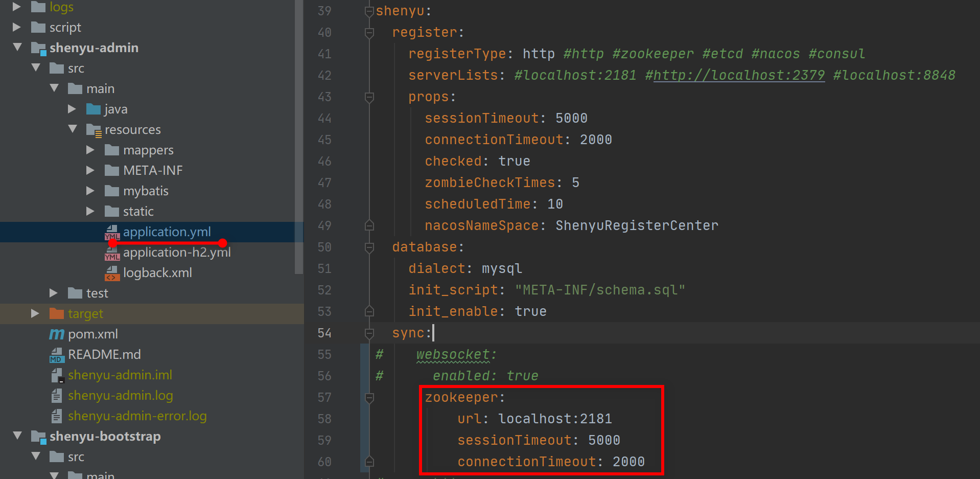
Task: Place cursor on the zookeeper url value
Action: click(555, 419)
